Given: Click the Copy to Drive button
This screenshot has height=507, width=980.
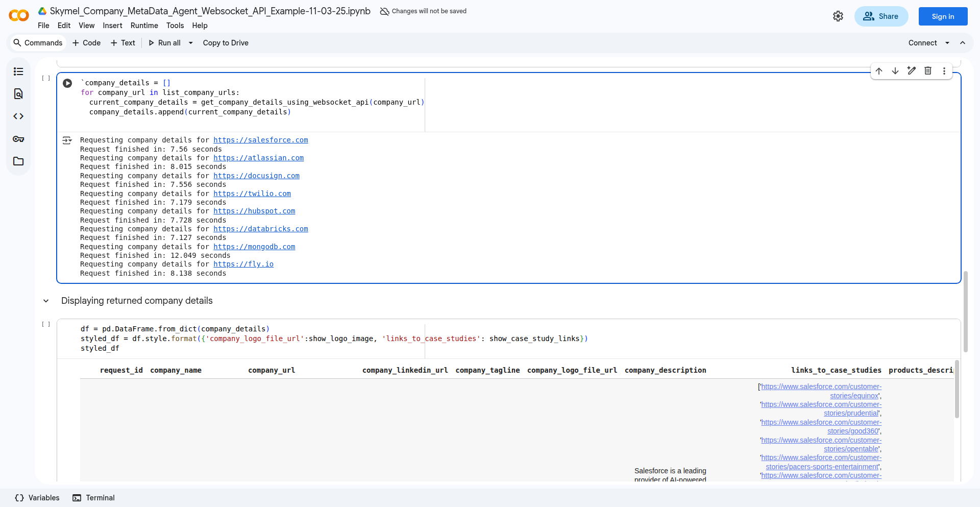Looking at the screenshot, I should click(226, 43).
